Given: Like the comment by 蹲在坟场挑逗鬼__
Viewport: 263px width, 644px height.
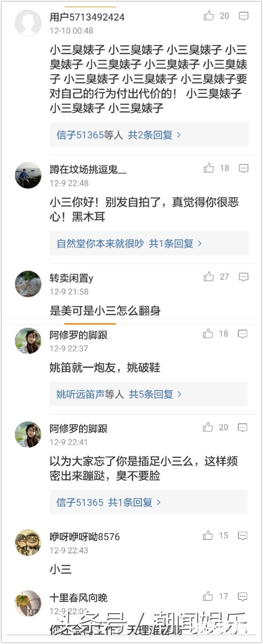Looking at the screenshot, I should click(209, 168).
